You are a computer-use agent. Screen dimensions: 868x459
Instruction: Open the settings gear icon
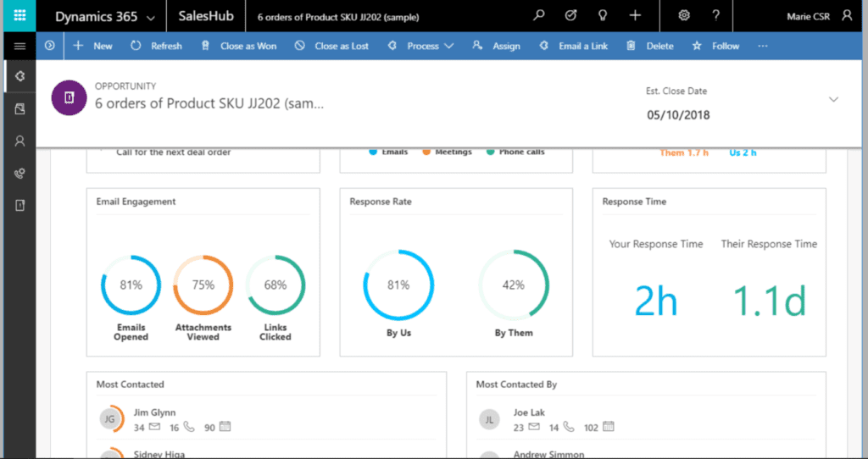[685, 16]
